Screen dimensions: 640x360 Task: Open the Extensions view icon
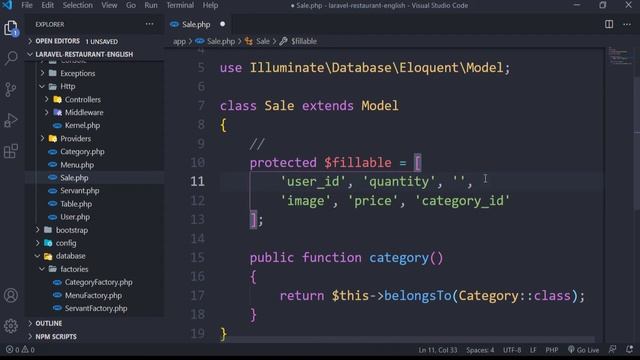11,151
